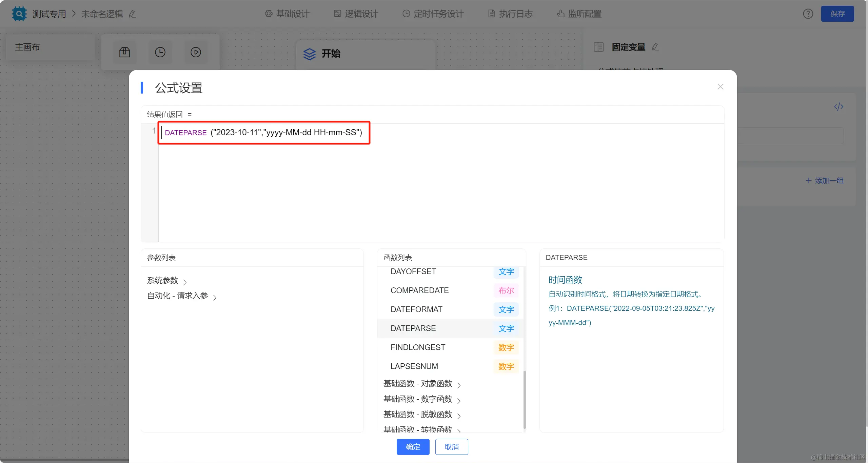Image resolution: width=868 pixels, height=463 pixels.
Task: Click the 取消 button
Action: [451, 447]
